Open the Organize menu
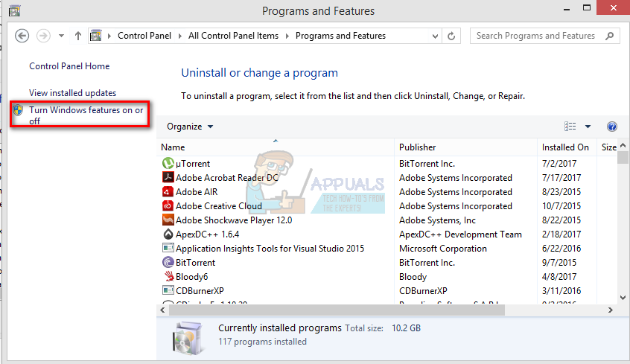Screen dimensions: 630x364 click(190, 127)
